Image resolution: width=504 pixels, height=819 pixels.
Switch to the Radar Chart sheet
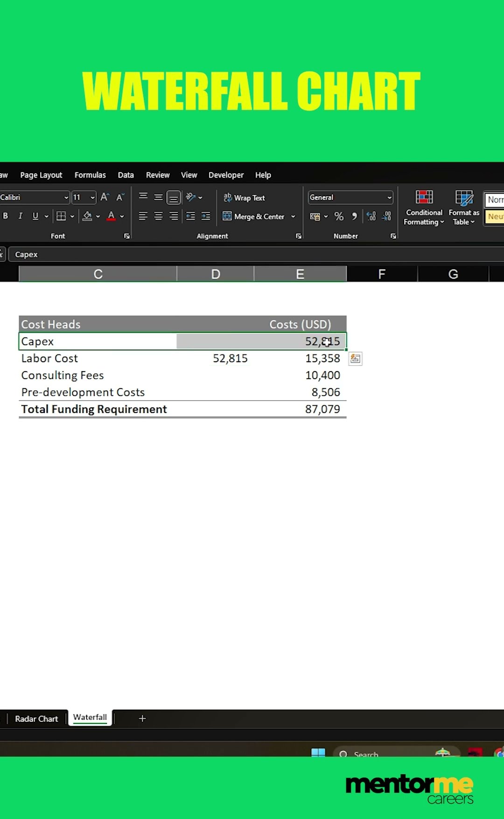pyautogui.click(x=36, y=719)
